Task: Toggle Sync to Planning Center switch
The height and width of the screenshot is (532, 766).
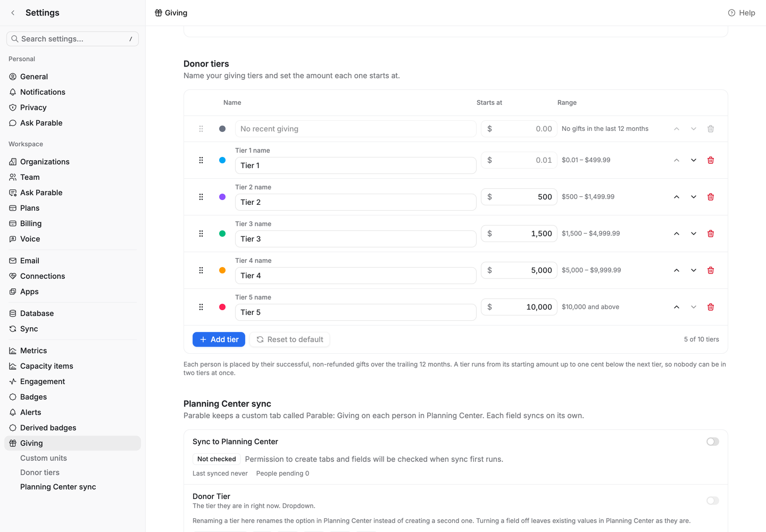Action: (x=713, y=442)
